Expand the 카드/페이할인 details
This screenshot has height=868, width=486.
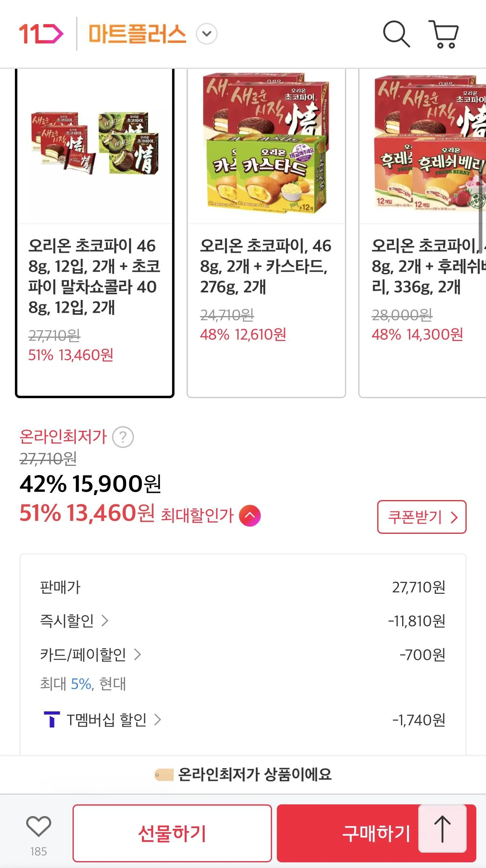(139, 654)
